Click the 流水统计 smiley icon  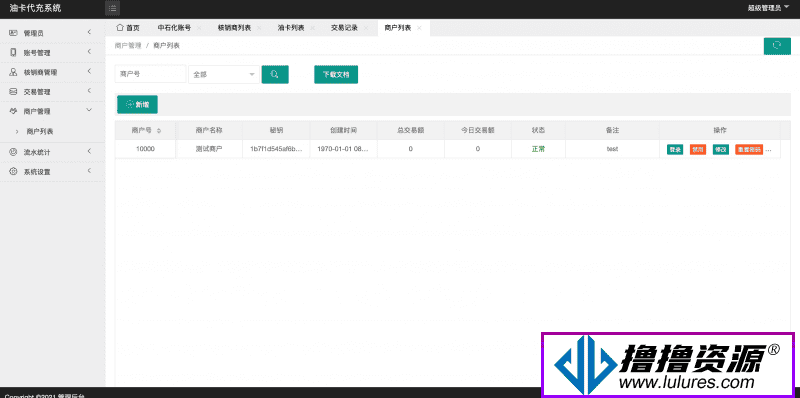pos(14,152)
